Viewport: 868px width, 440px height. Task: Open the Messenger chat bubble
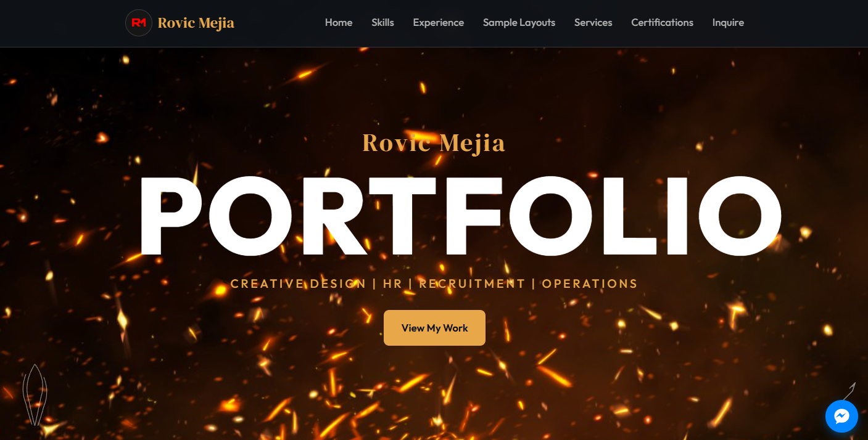click(841, 417)
